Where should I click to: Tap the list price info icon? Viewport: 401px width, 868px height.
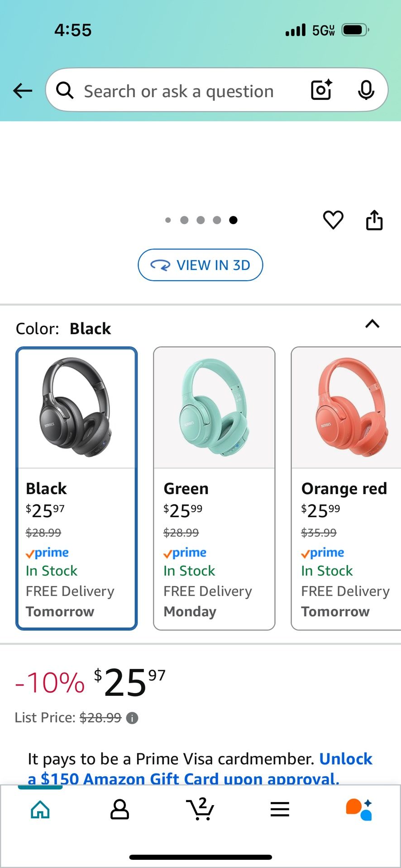click(132, 718)
